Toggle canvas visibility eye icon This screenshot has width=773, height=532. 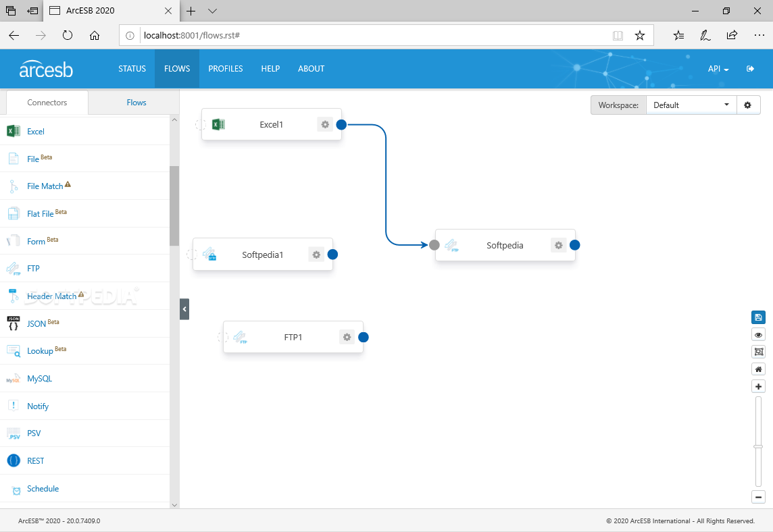click(758, 335)
